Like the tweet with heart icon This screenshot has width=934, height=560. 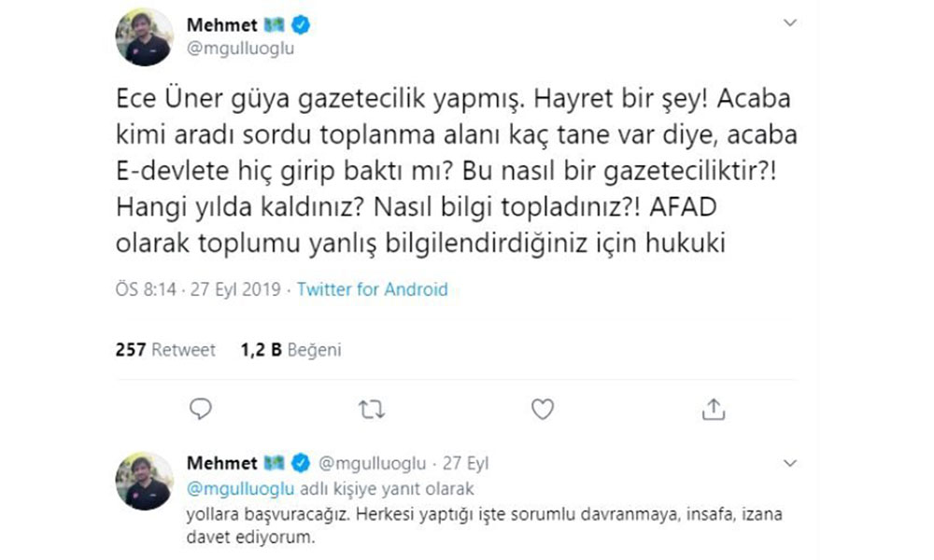click(x=542, y=409)
